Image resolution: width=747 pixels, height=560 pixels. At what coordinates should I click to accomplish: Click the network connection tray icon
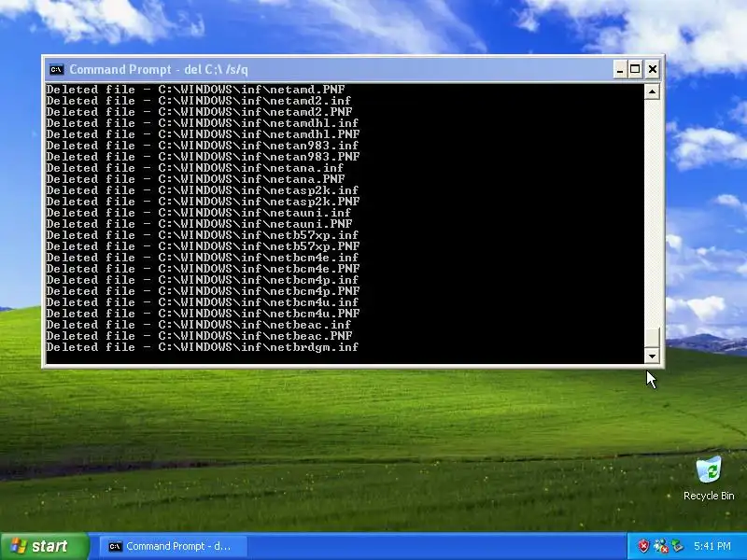660,546
